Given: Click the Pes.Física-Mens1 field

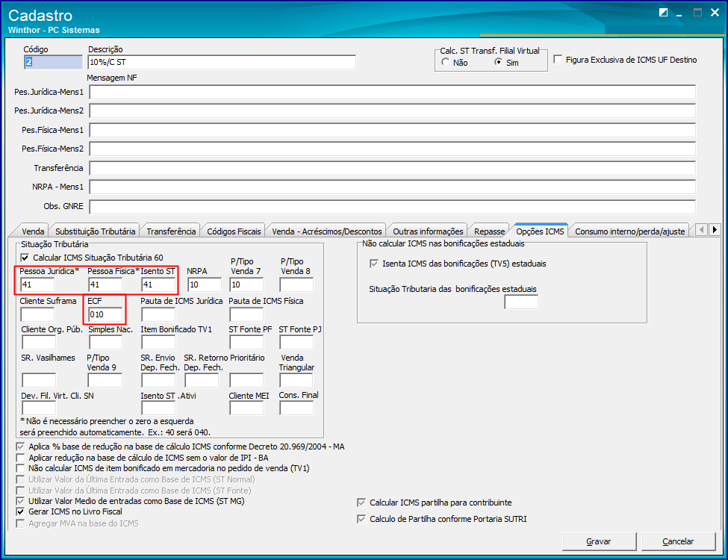Looking at the screenshot, I should 392,130.
